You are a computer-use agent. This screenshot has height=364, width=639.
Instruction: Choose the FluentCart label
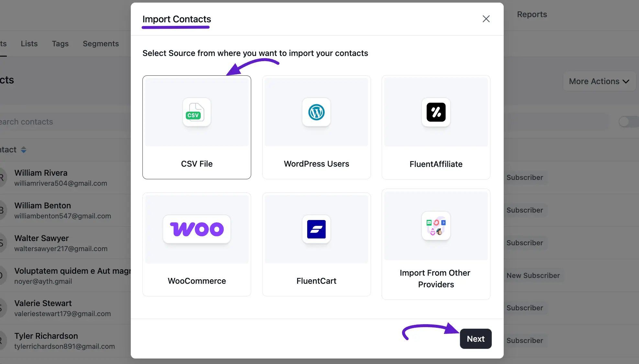tap(316, 281)
